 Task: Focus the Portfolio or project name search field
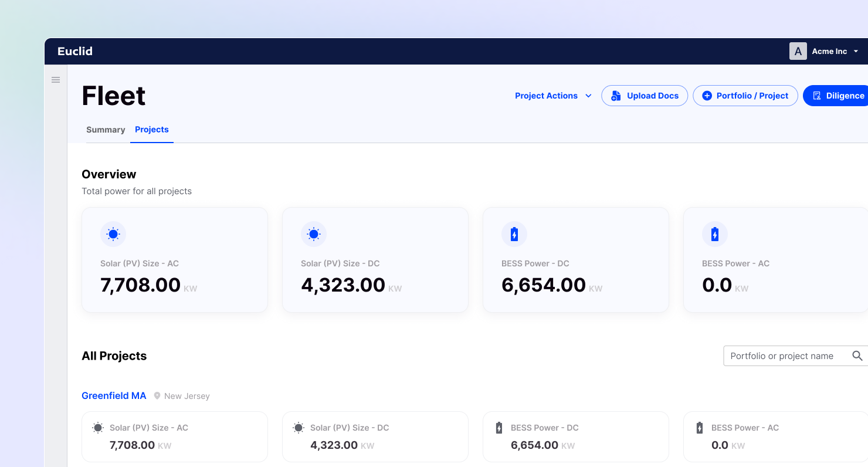pyautogui.click(x=796, y=356)
